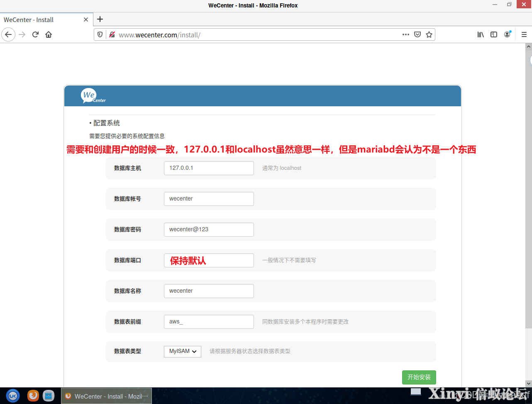Click the insecure connection padlock icon
Image resolution: width=532 pixels, height=404 pixels.
point(112,34)
